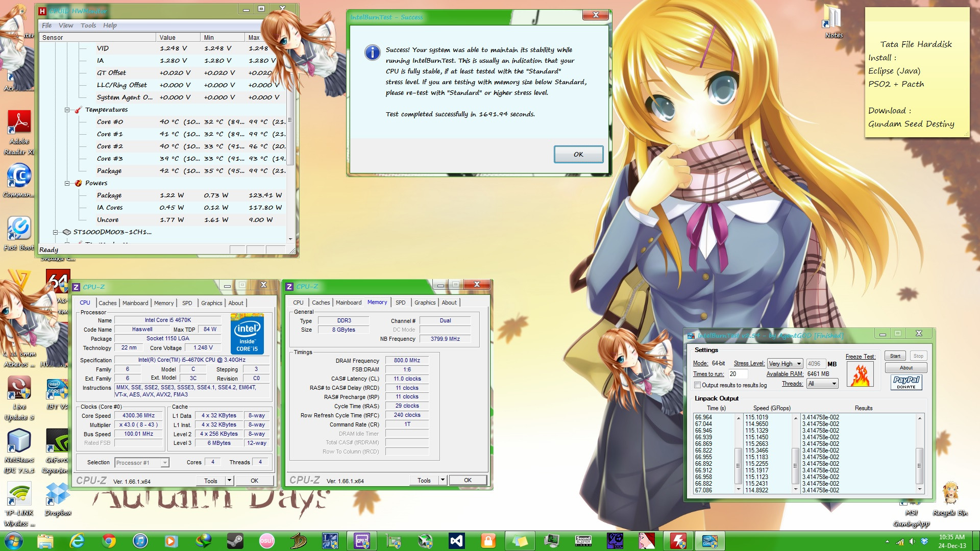Open the View menu in HWMonitor
980x551 pixels.
tap(66, 26)
